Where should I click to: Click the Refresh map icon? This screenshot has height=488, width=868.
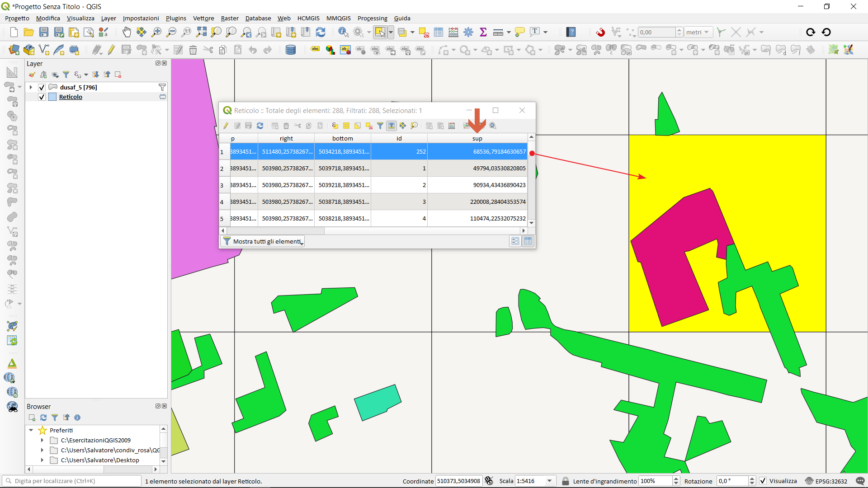pyautogui.click(x=321, y=32)
